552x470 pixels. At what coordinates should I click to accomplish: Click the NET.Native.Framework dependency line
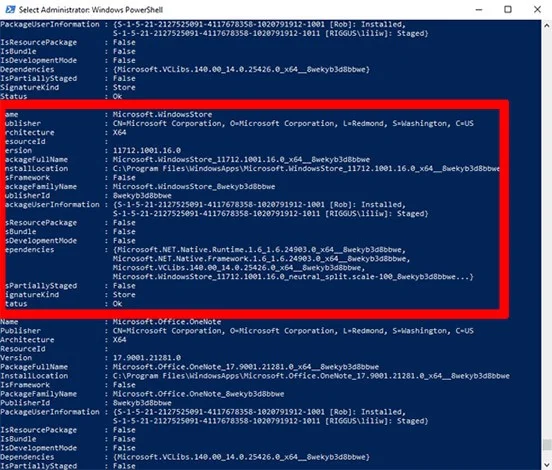(262, 259)
